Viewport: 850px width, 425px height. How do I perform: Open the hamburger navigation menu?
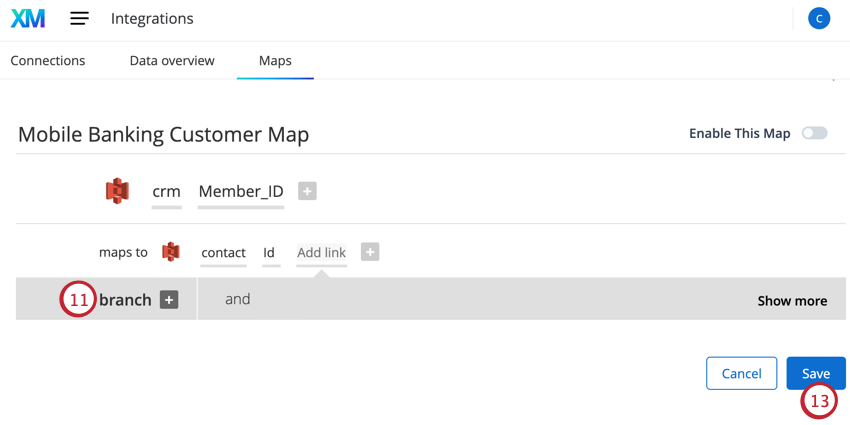(x=79, y=19)
